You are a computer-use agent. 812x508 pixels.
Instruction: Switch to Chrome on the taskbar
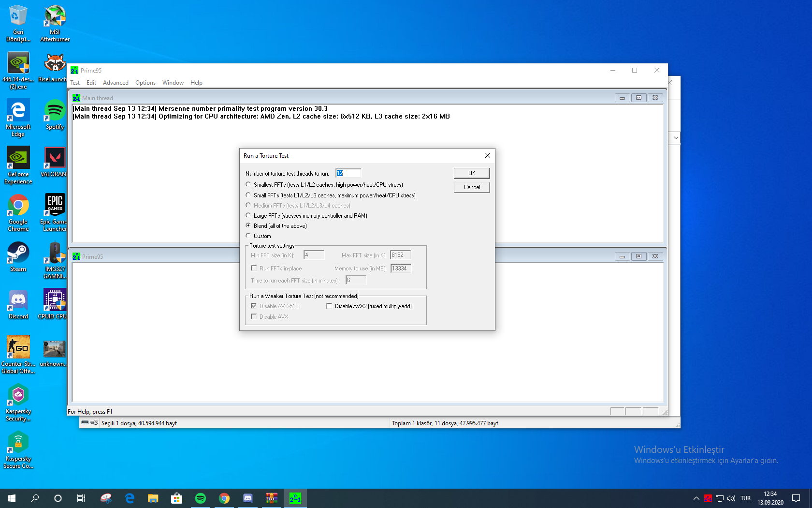pyautogui.click(x=224, y=498)
